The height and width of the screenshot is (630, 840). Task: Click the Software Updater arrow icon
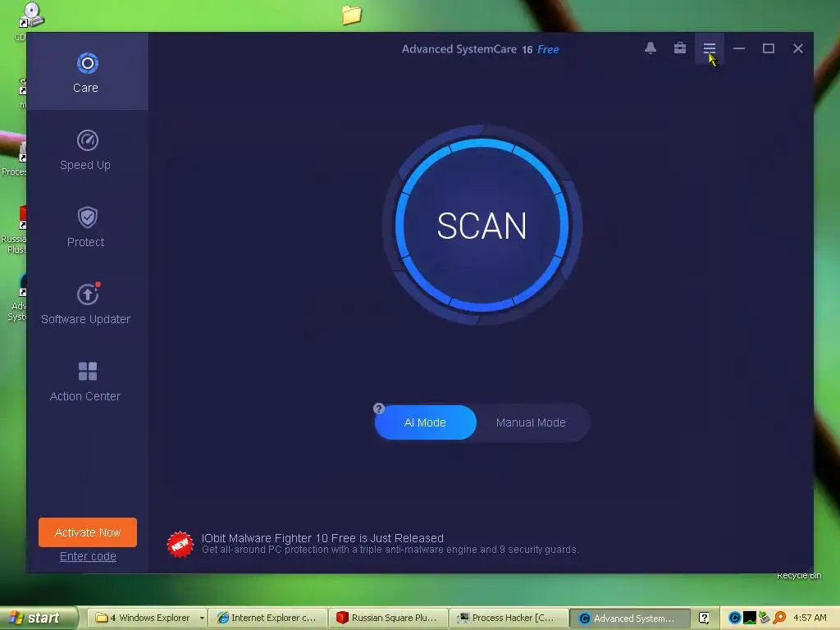(x=87, y=294)
